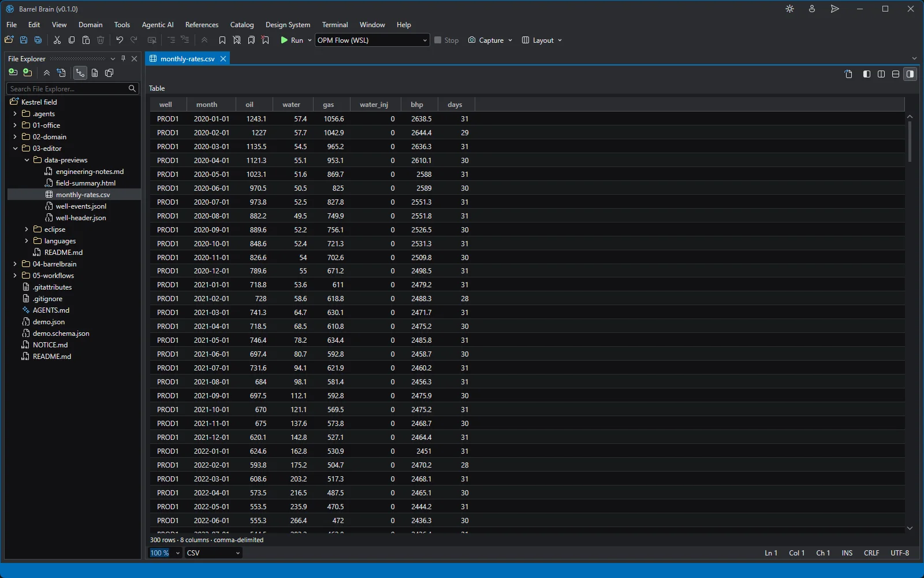Screen dimensions: 924x578
Task: Click the paper-plane send icon in the title bar
Action: (835, 9)
